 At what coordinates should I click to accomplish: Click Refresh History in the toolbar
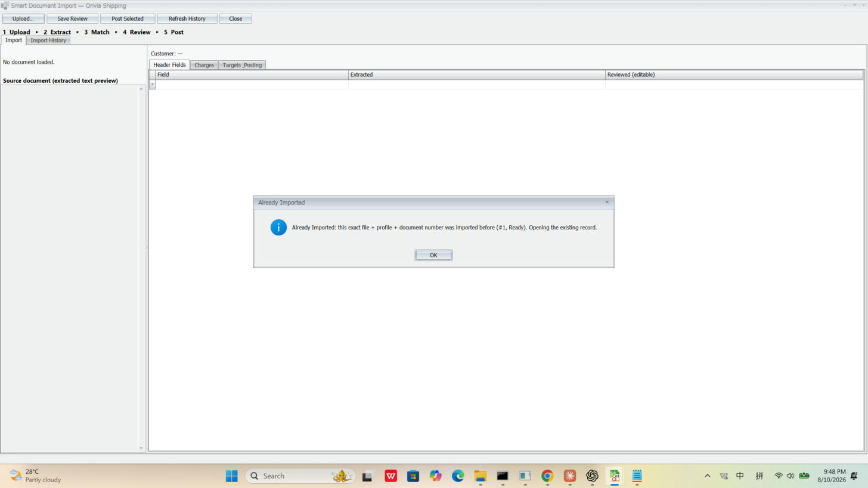(x=187, y=18)
